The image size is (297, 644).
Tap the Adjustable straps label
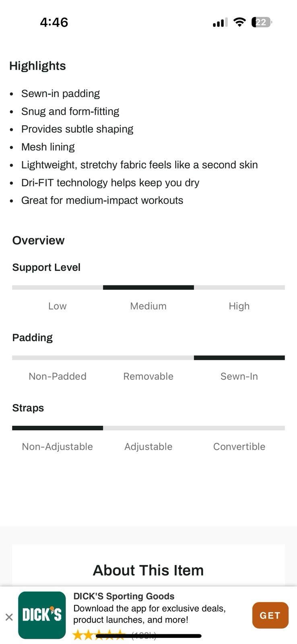[x=148, y=446]
